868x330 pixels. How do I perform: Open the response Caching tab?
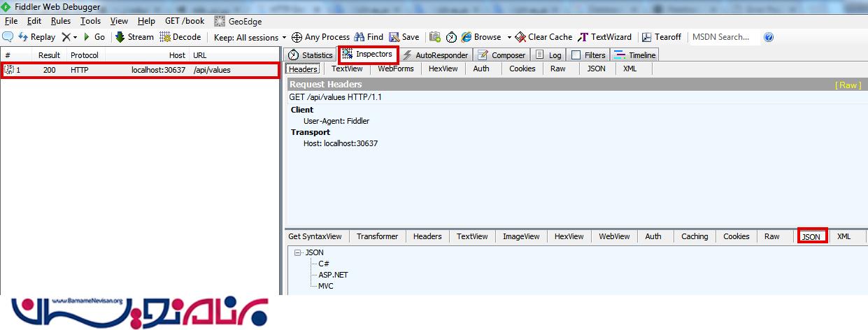(x=695, y=236)
